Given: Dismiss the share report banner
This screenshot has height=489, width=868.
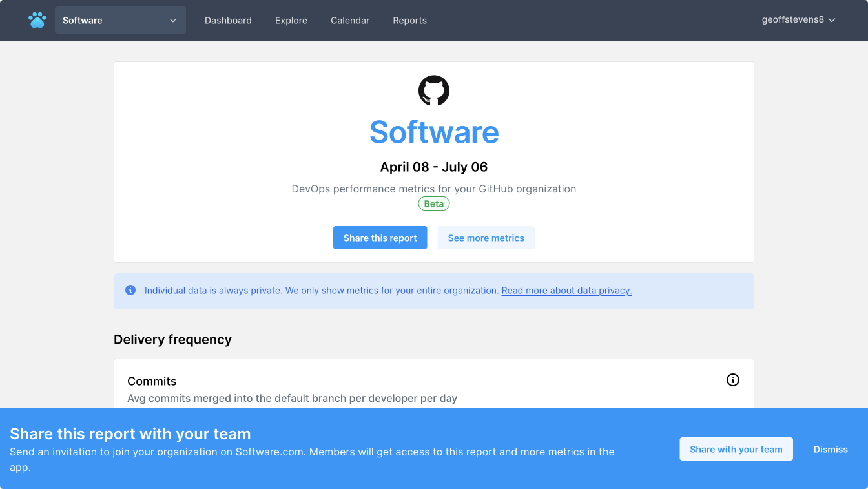Looking at the screenshot, I should [x=831, y=449].
